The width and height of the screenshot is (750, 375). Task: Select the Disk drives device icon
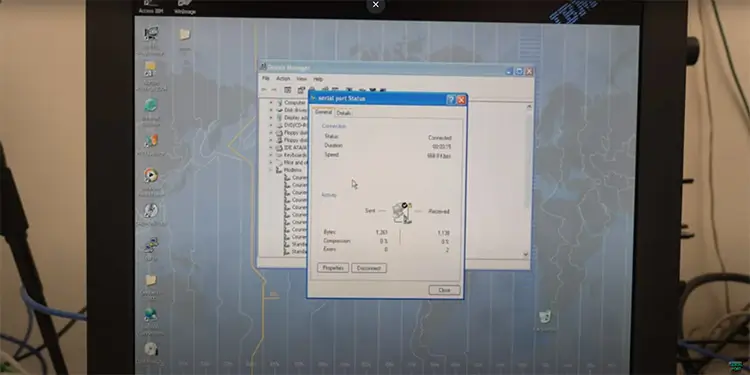point(280,110)
